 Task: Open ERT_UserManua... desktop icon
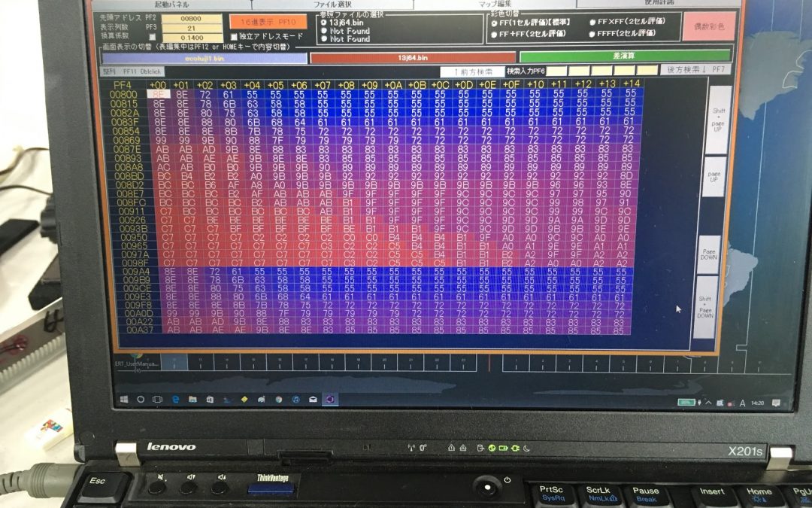(x=138, y=363)
